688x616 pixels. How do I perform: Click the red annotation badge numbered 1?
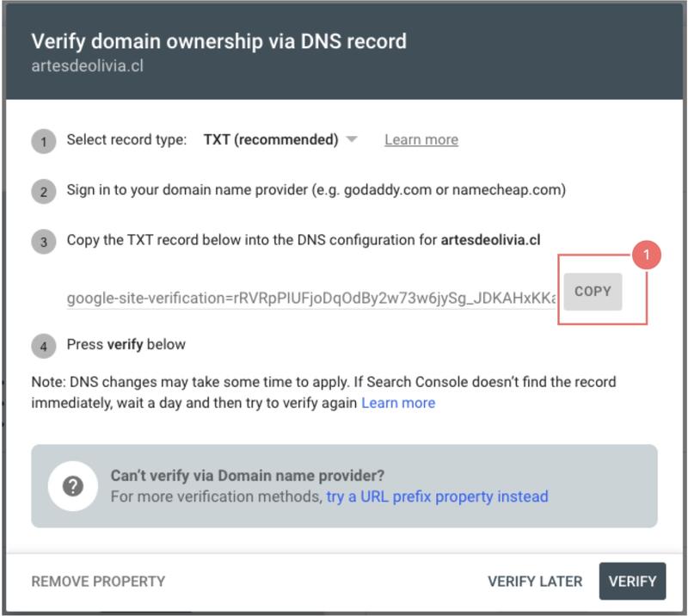pyautogui.click(x=647, y=256)
